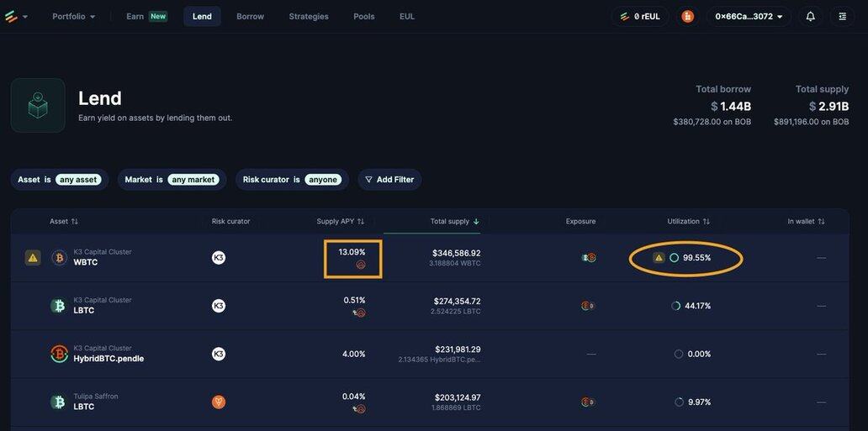Open the Portfolio dropdown menu

(74, 17)
